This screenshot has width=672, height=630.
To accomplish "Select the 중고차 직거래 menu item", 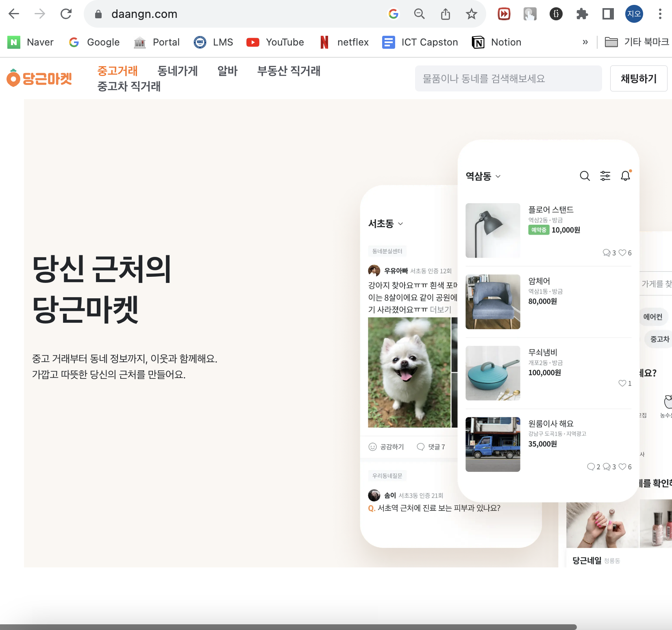I will [x=129, y=86].
